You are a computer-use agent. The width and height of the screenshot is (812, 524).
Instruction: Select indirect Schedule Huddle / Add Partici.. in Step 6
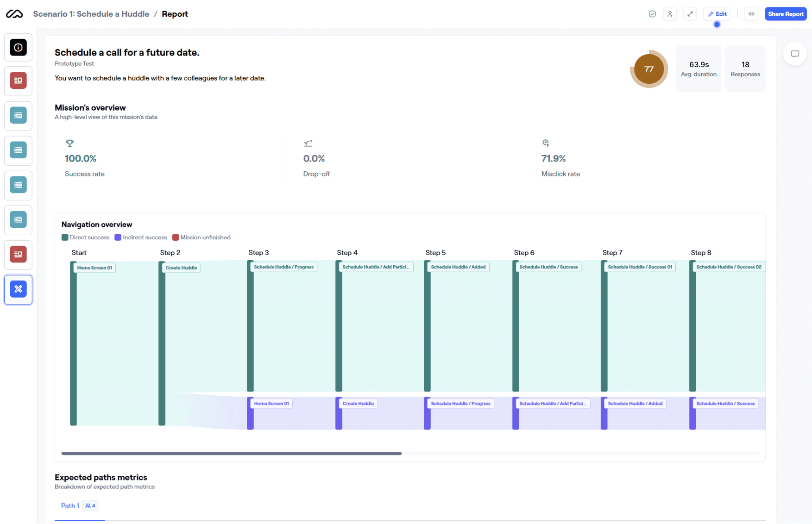[x=553, y=404]
